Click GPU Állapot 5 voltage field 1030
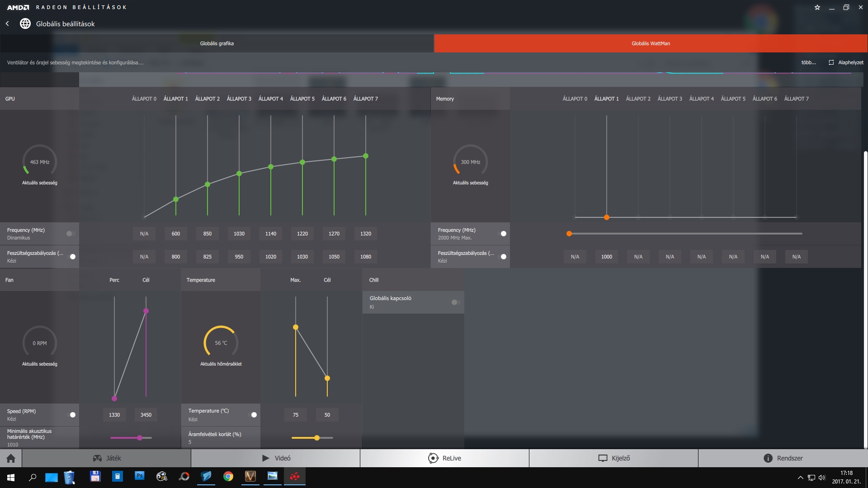The image size is (868, 488). pos(302,257)
